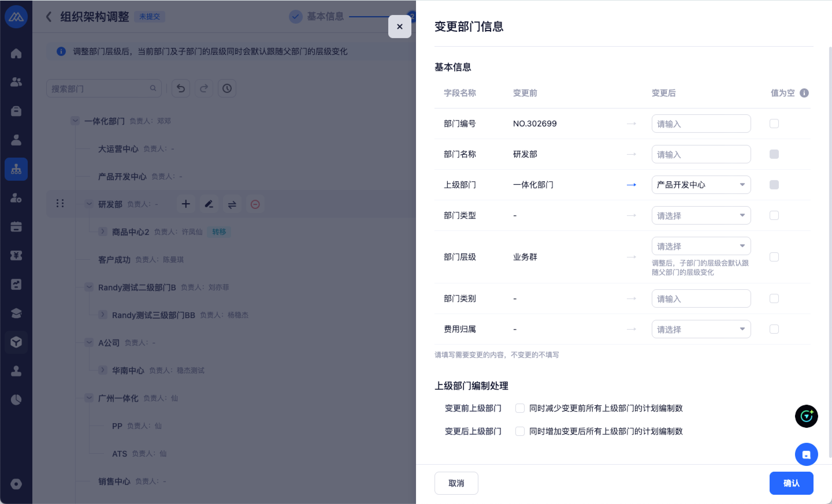This screenshot has width=832, height=504.
Task: Click the AI assistant floating icon
Action: point(806,416)
